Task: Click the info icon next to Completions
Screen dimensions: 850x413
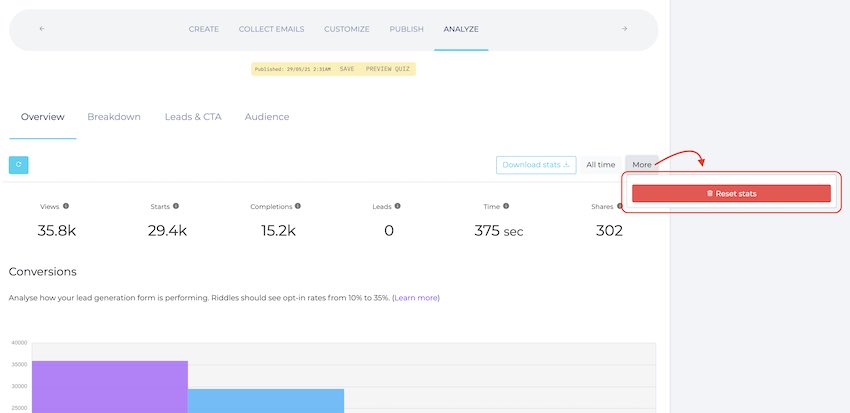Action: pyautogui.click(x=298, y=206)
